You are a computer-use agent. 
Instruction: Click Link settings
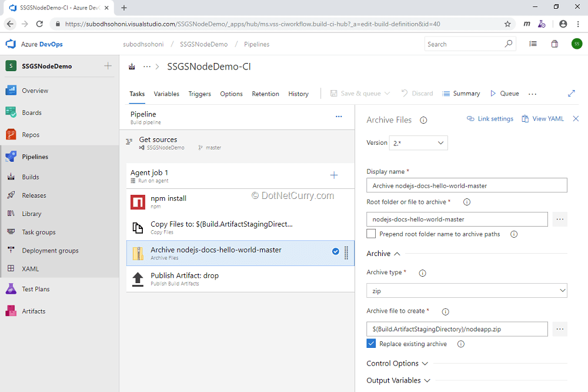coord(490,119)
